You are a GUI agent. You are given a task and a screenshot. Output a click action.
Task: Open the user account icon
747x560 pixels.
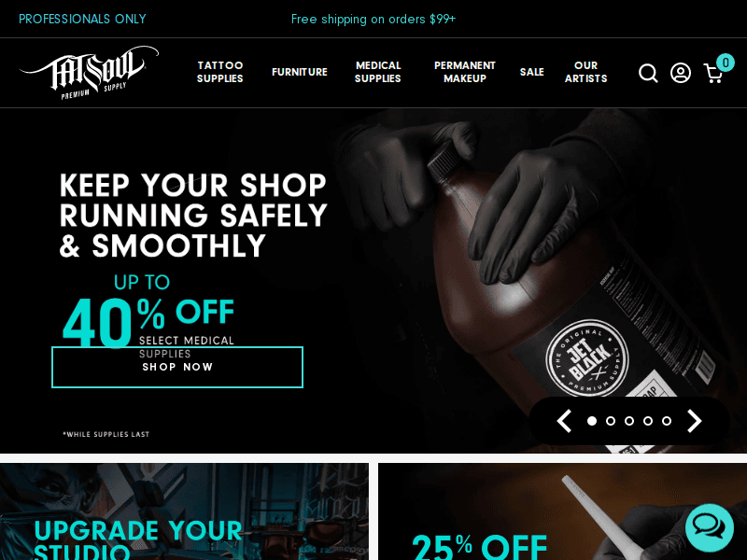coord(681,73)
